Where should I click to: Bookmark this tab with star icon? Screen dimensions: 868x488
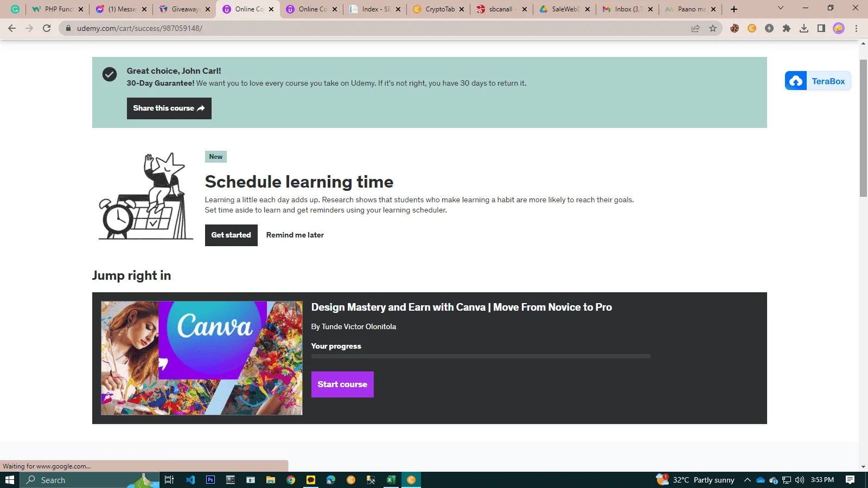coord(713,28)
